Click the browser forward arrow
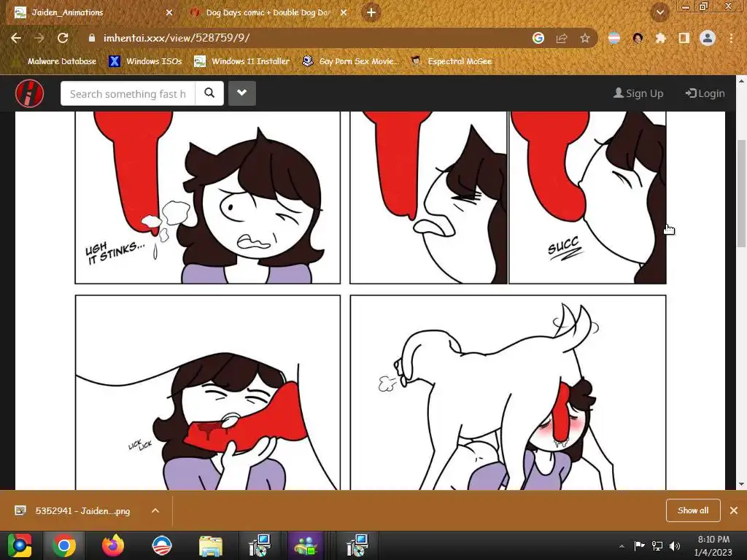This screenshot has width=747, height=560. [x=39, y=38]
